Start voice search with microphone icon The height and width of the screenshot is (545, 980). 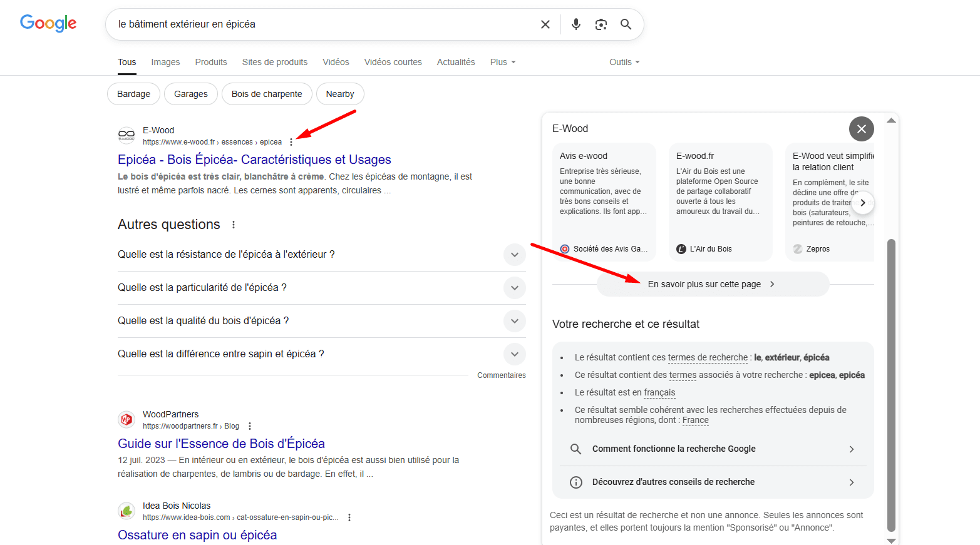[576, 24]
